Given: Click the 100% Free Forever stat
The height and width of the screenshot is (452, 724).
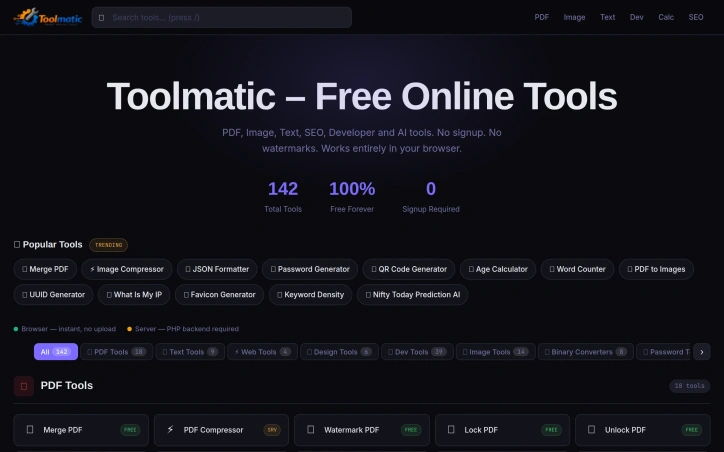Looking at the screenshot, I should click(352, 197).
